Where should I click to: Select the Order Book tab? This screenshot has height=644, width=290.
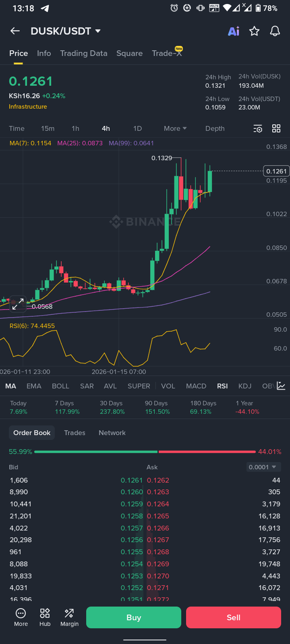32,433
